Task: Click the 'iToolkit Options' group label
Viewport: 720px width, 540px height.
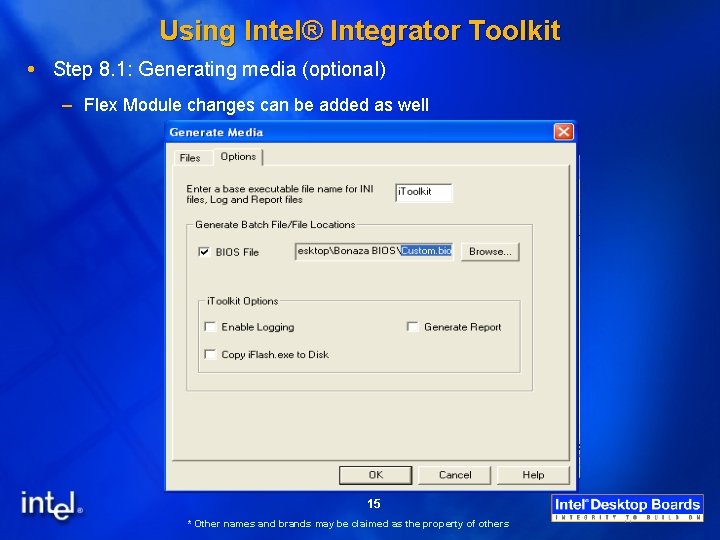Action: coord(242,301)
